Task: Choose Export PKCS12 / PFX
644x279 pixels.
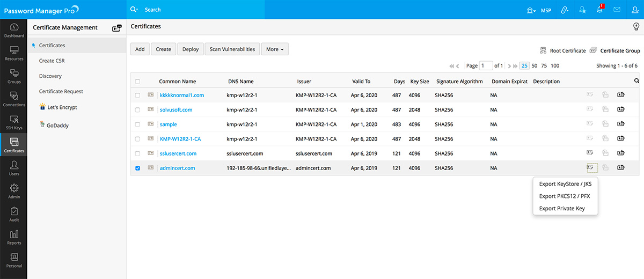Action: [565, 196]
